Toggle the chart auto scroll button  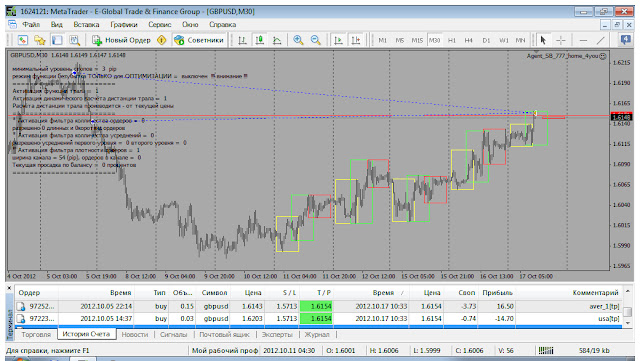(x=338, y=40)
